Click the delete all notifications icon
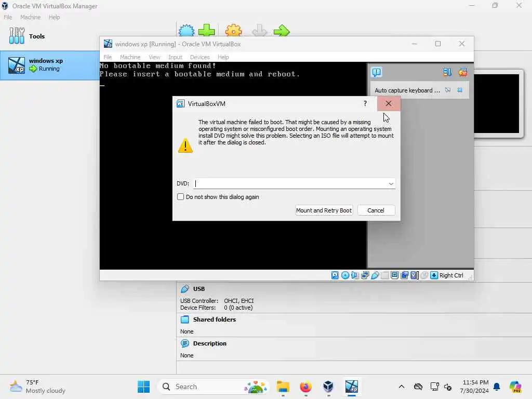Image resolution: width=532 pixels, height=399 pixels. pos(463,72)
